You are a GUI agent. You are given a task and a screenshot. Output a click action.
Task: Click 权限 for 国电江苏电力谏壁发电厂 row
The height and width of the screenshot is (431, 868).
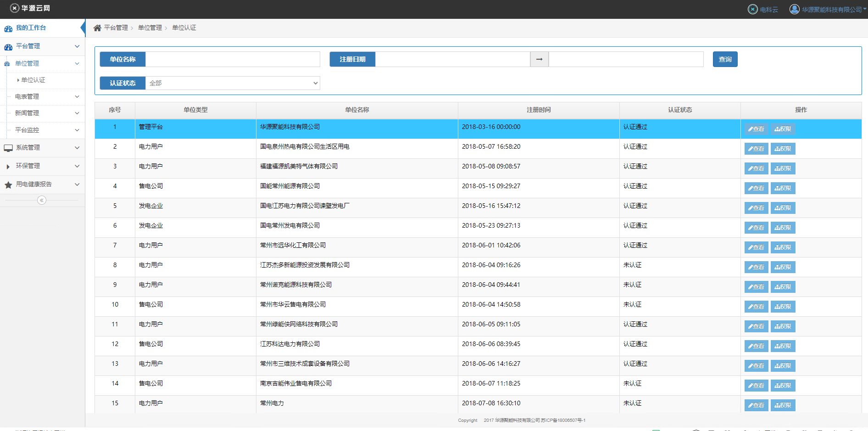point(783,208)
